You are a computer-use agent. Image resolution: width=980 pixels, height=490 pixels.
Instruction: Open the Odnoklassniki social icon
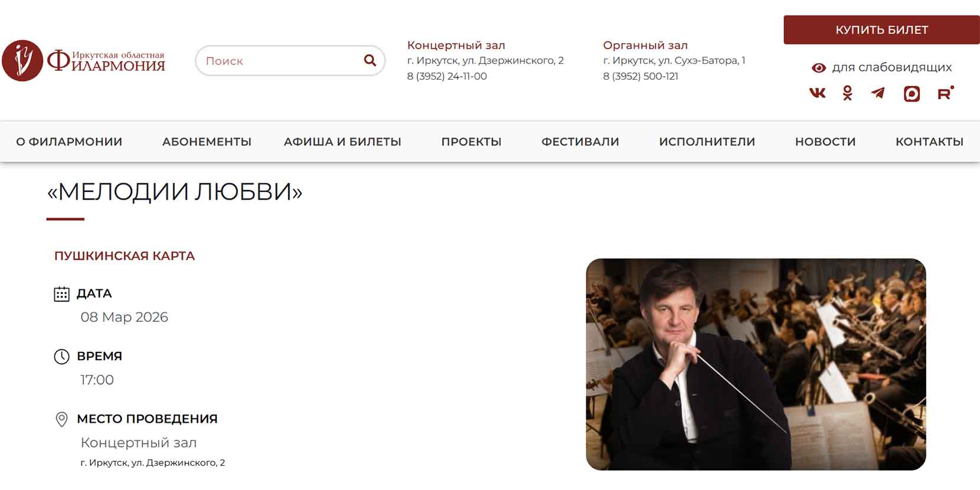point(847,93)
